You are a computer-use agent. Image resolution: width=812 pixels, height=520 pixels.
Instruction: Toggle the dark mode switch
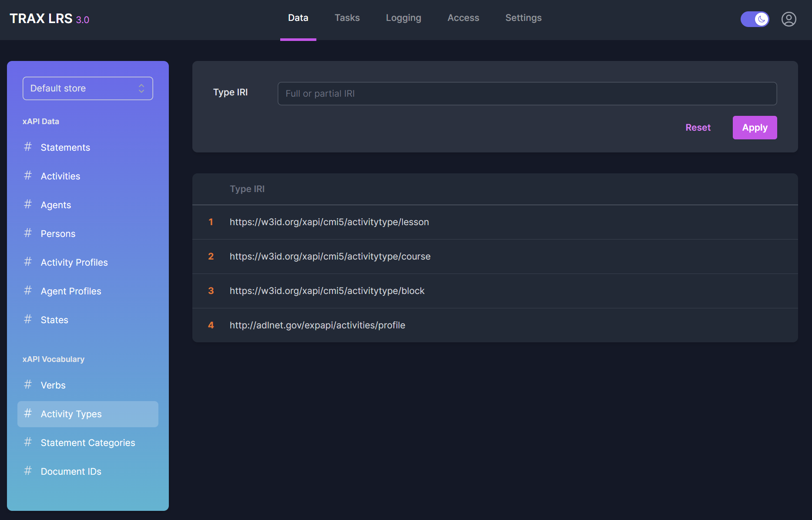(x=755, y=19)
